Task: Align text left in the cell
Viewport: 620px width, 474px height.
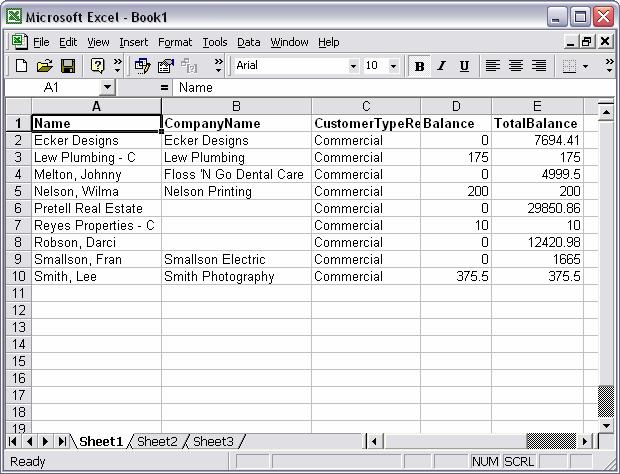Action: point(493,66)
